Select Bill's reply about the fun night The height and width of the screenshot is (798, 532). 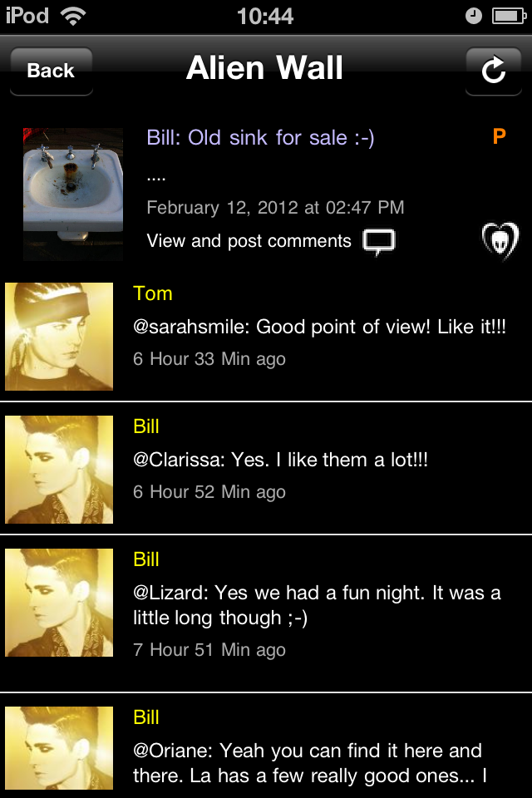pyautogui.click(x=317, y=605)
